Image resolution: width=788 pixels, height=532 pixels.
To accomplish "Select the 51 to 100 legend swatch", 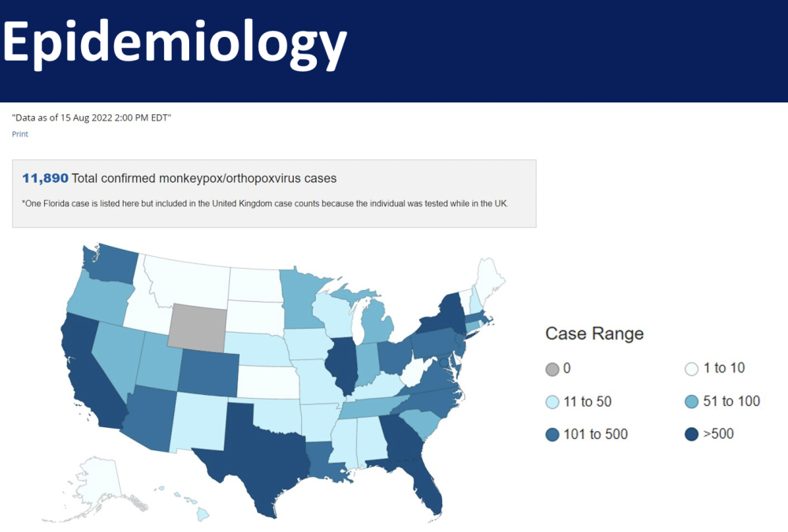I will 692,402.
